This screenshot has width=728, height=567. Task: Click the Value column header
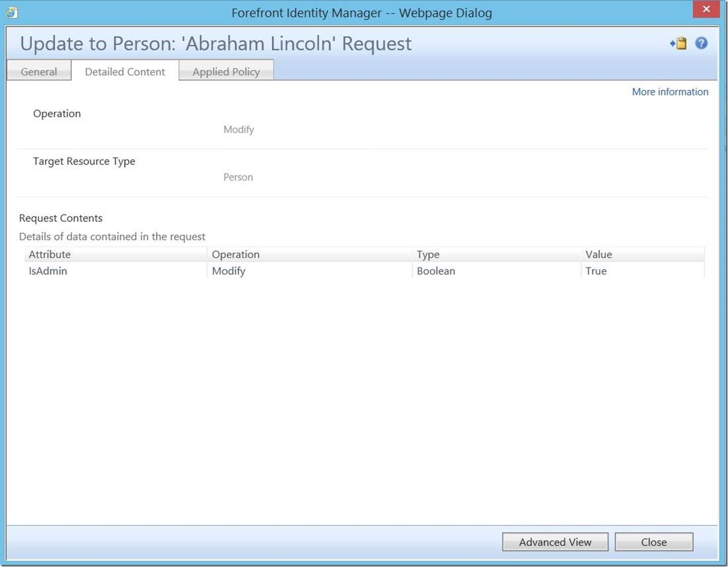(643, 254)
